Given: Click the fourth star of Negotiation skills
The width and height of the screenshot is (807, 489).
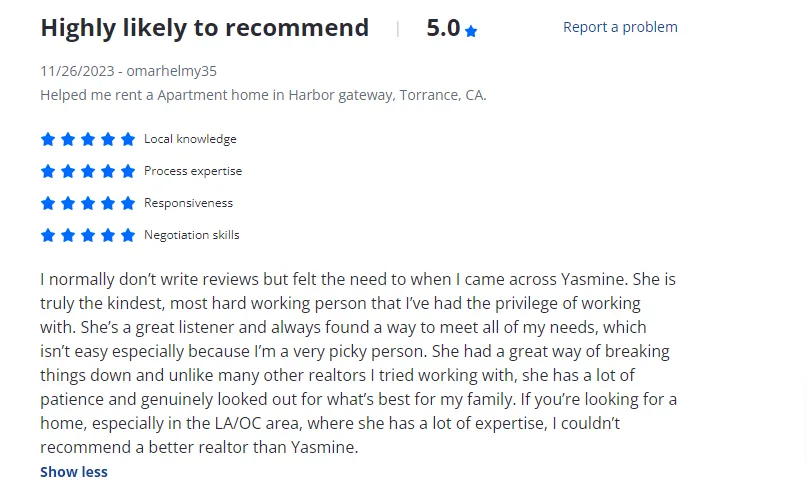Looking at the screenshot, I should click(x=108, y=235).
